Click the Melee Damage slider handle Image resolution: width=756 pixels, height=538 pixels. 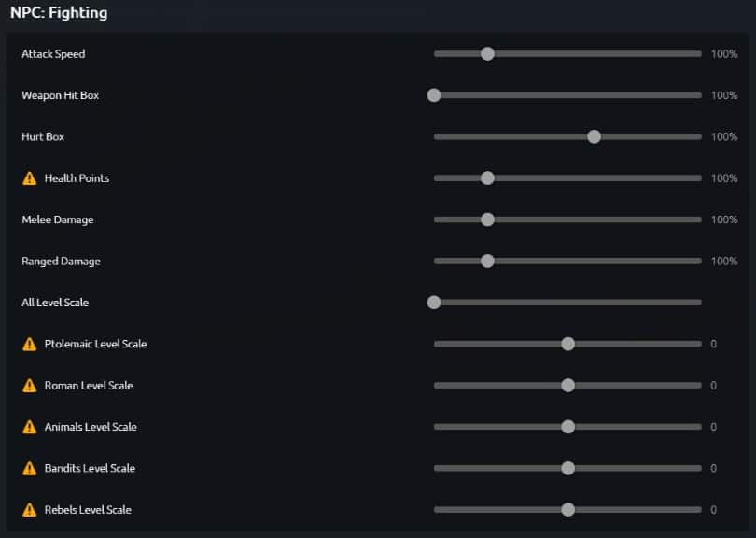(487, 219)
